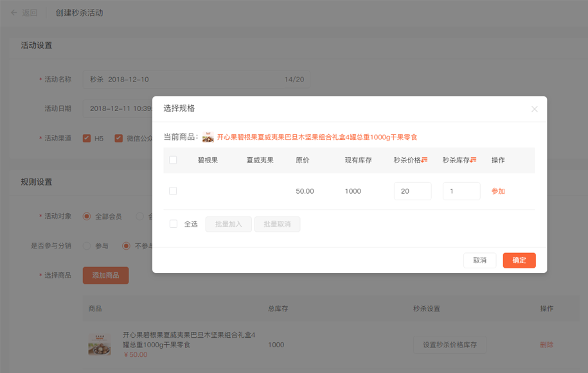Click the product thumbnail next to 当前商品
The height and width of the screenshot is (373, 588).
(x=208, y=137)
